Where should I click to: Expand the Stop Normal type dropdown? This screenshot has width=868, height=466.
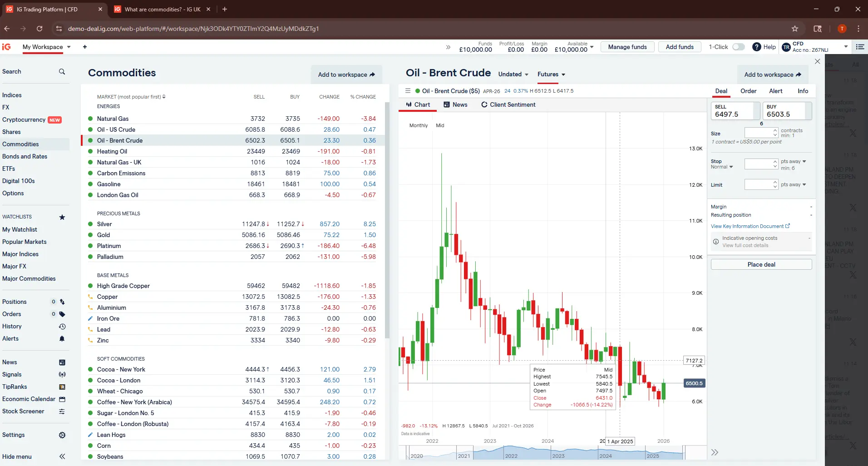pyautogui.click(x=722, y=167)
